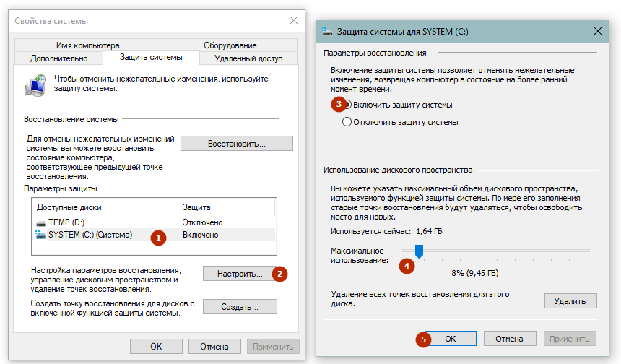Switch to the 'Оборудование' tab
Screen dimensions: 621x364
(x=230, y=45)
